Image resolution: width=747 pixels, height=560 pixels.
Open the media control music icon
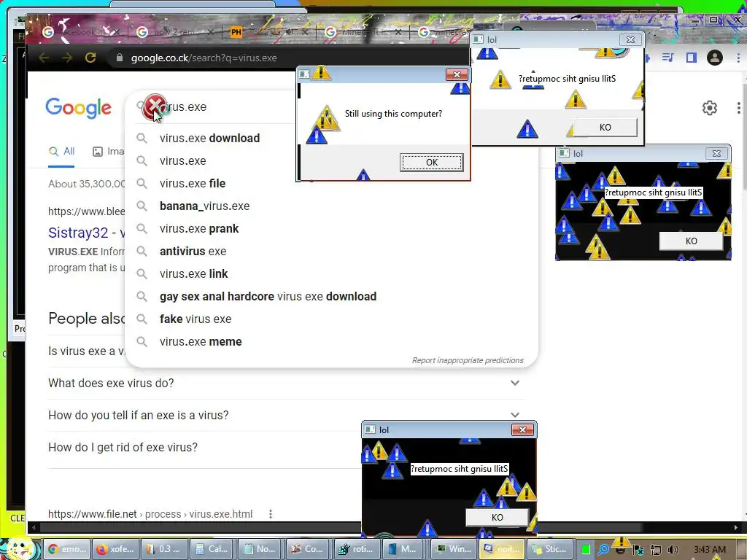tap(668, 58)
